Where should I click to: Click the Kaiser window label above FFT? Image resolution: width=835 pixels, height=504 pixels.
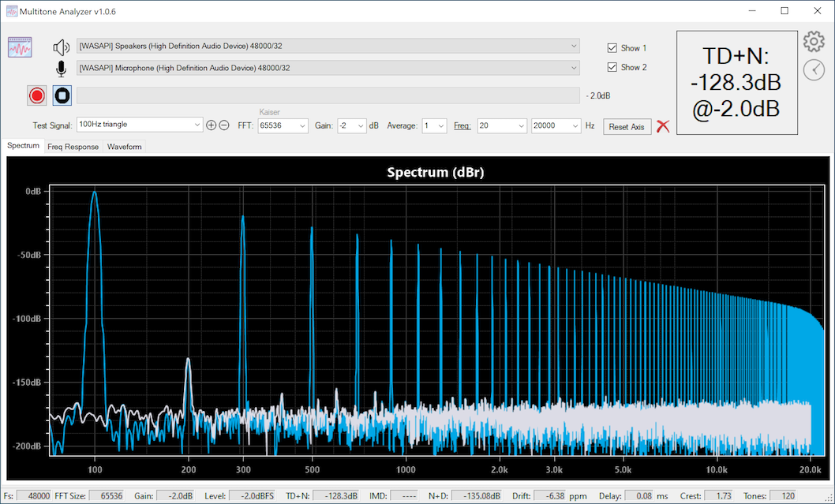269,112
